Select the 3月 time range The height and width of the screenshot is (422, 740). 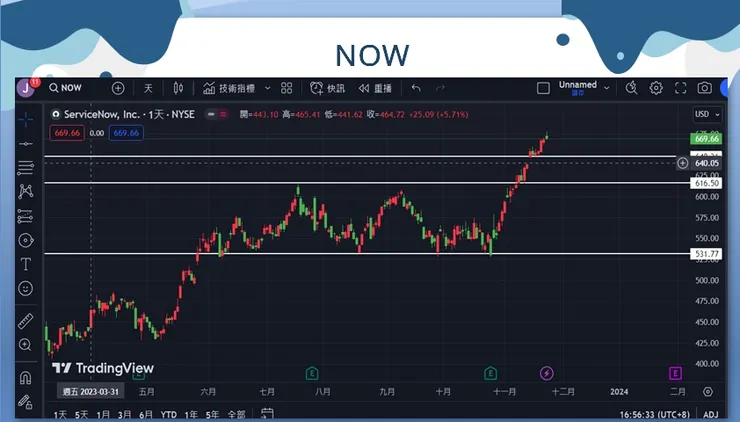click(x=124, y=414)
